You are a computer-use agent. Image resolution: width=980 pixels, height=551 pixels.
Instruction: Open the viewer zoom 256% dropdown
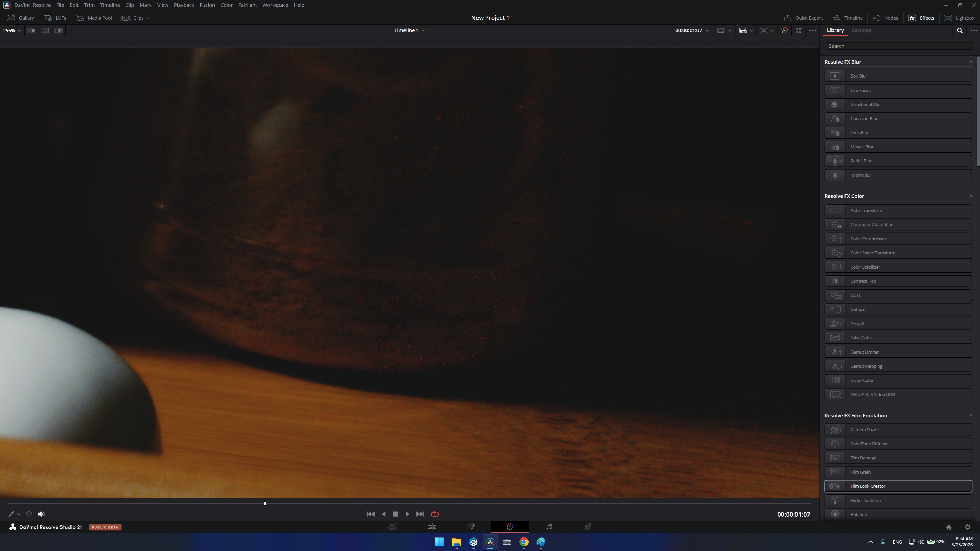tap(12, 30)
